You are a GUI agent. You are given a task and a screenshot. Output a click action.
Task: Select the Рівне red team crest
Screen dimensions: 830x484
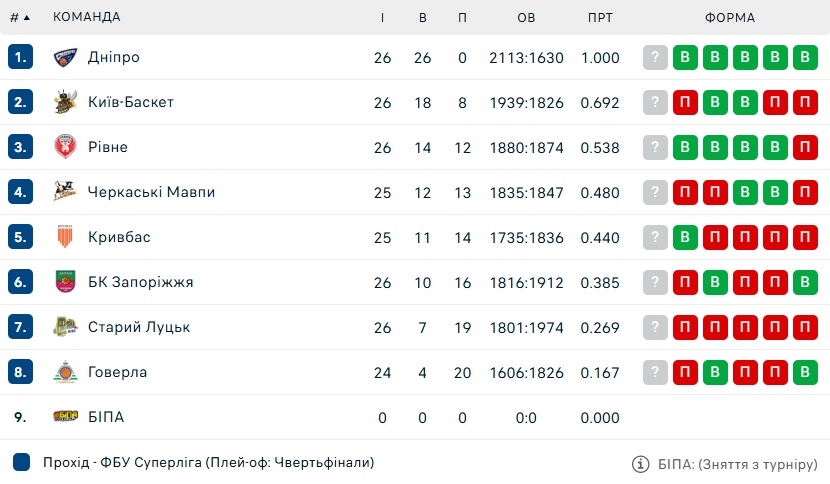pyautogui.click(x=66, y=147)
